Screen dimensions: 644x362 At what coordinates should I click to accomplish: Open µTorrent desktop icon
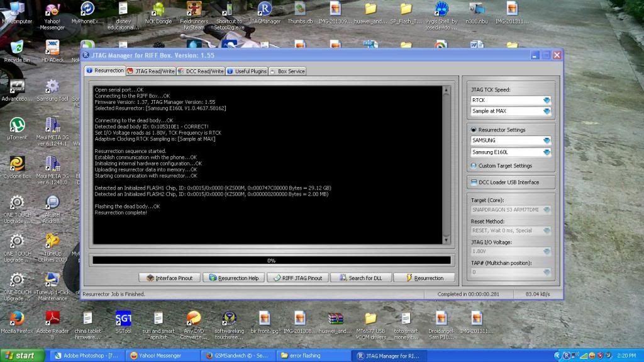click(17, 129)
